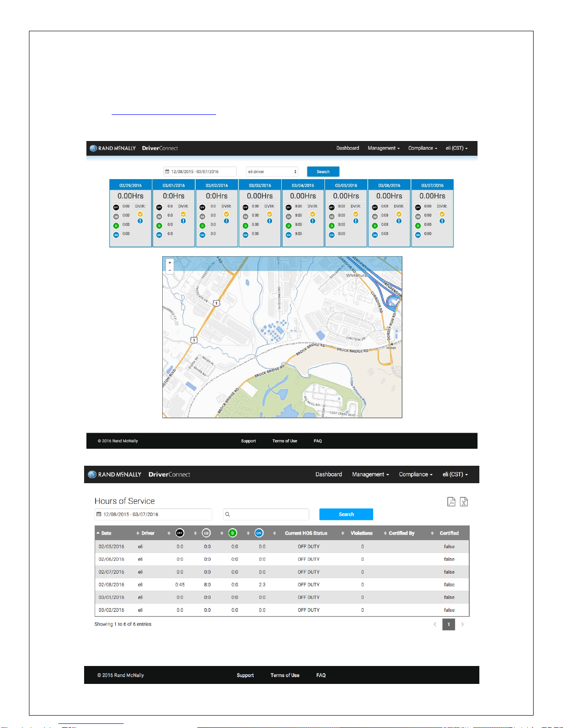Expand Compliance menu above the day cards

422,148
